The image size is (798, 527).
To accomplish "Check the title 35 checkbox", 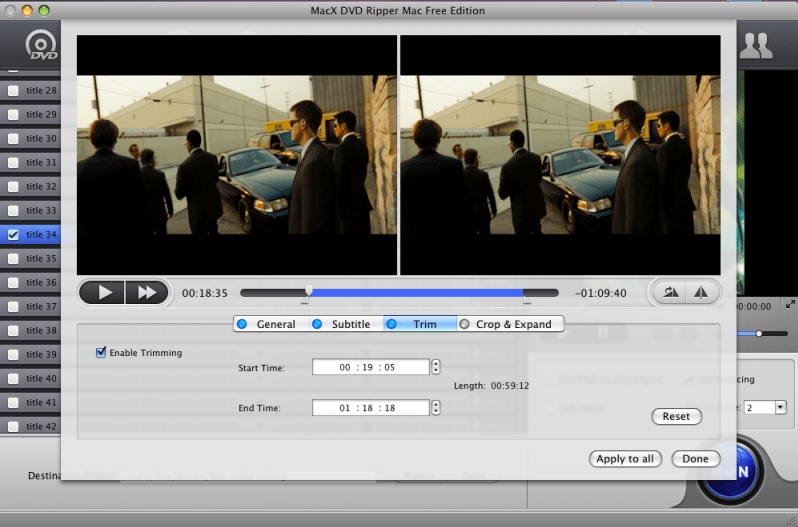I will [x=13, y=258].
